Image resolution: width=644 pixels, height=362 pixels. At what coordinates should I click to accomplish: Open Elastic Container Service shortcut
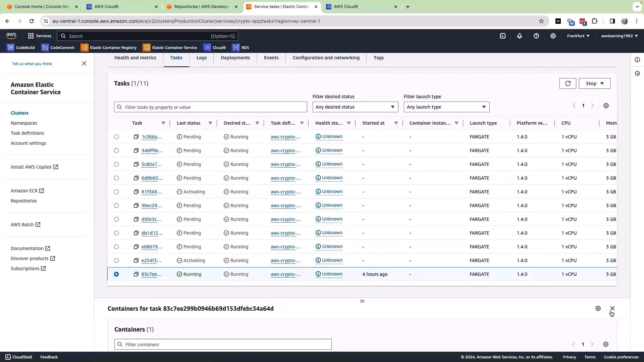click(x=170, y=48)
